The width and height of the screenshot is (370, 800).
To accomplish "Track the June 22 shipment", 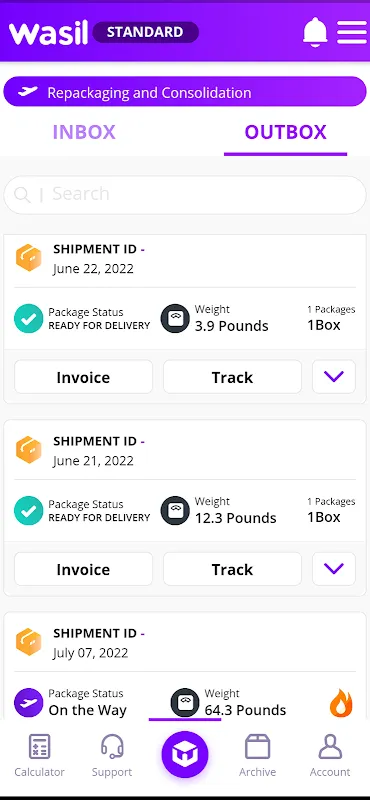I will (x=232, y=377).
